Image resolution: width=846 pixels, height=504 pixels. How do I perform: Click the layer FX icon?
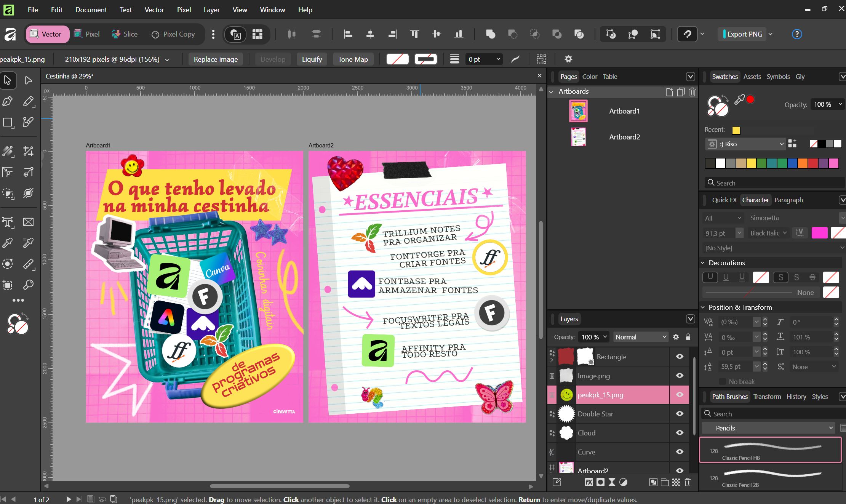(589, 482)
